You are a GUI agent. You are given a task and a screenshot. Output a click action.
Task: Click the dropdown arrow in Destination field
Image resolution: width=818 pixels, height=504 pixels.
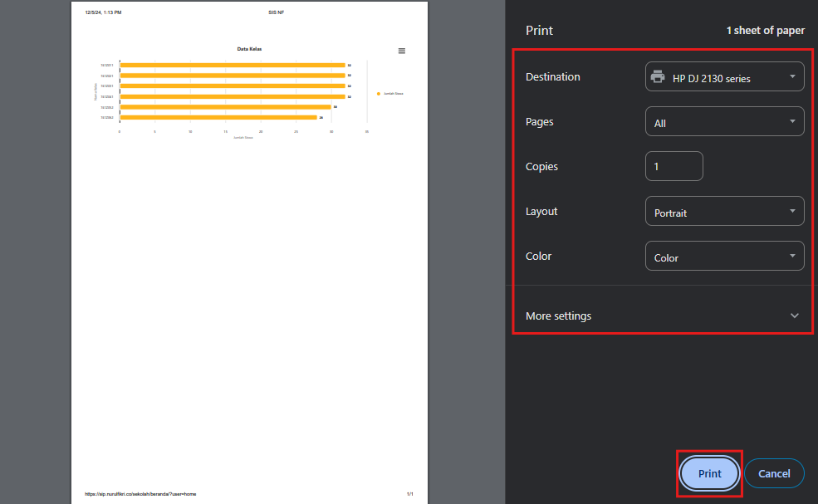[x=792, y=77]
